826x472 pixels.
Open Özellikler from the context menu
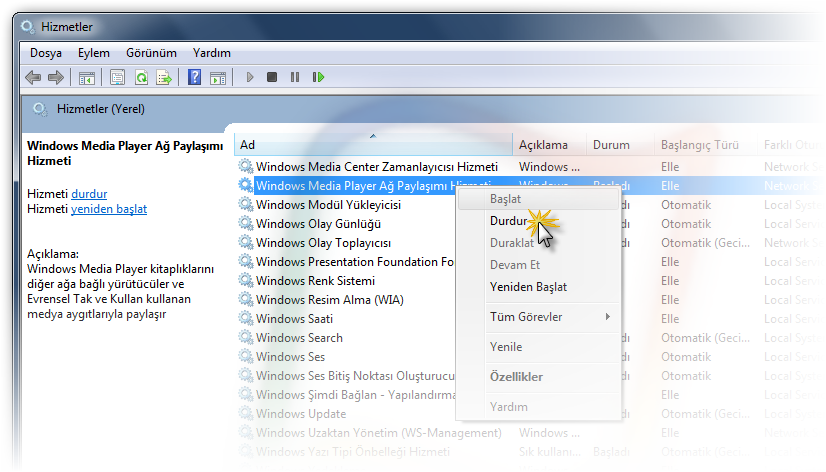coord(538,377)
